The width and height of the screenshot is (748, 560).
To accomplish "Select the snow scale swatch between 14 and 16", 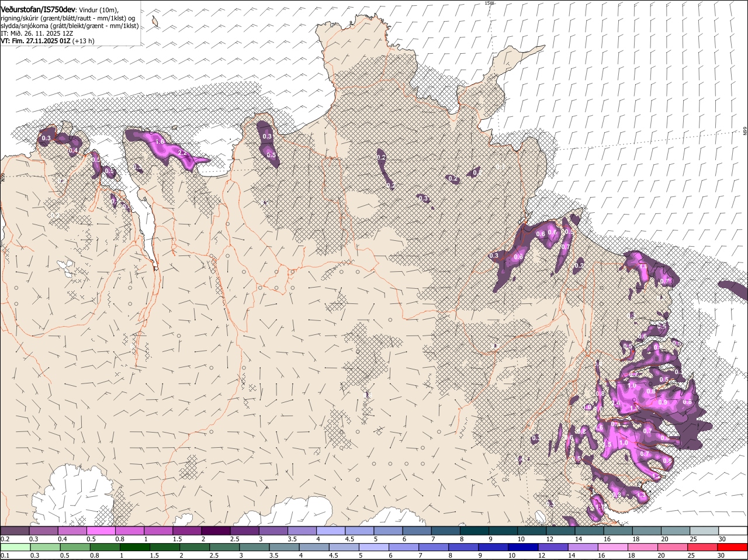I will (588, 531).
